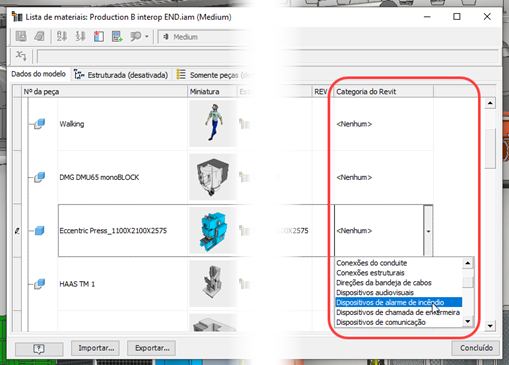Click the DMG DMU65 machine thumbnail
The image size is (509, 365).
213,177
